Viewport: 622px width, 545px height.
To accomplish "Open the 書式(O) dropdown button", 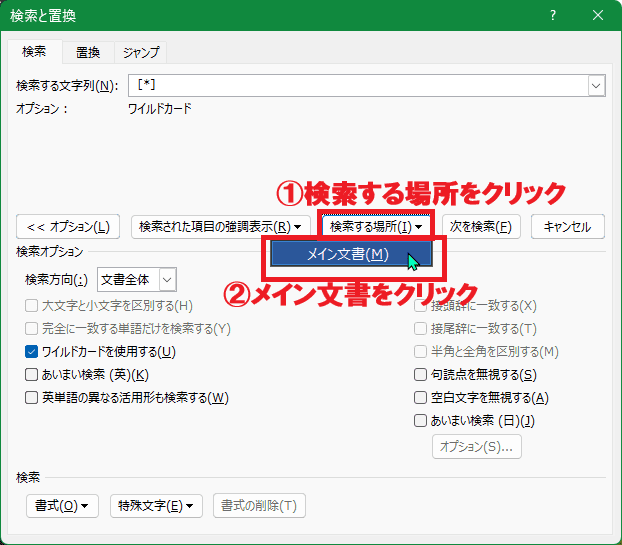I will click(62, 506).
